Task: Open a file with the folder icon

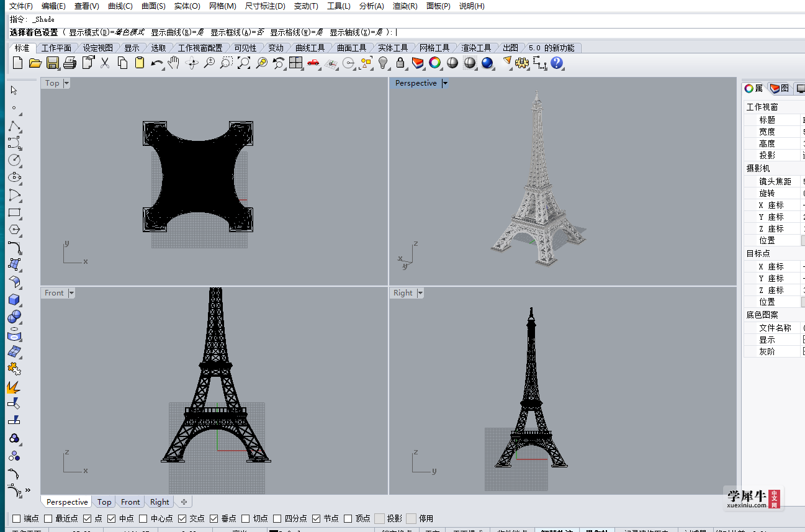Action: click(x=35, y=63)
